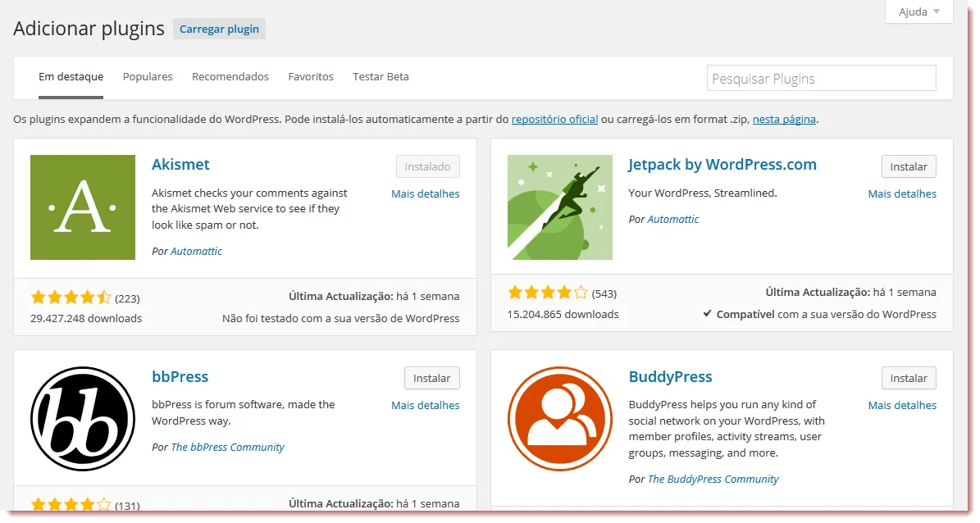Click Akismet's star rating
The image size is (980, 523).
tap(71, 298)
